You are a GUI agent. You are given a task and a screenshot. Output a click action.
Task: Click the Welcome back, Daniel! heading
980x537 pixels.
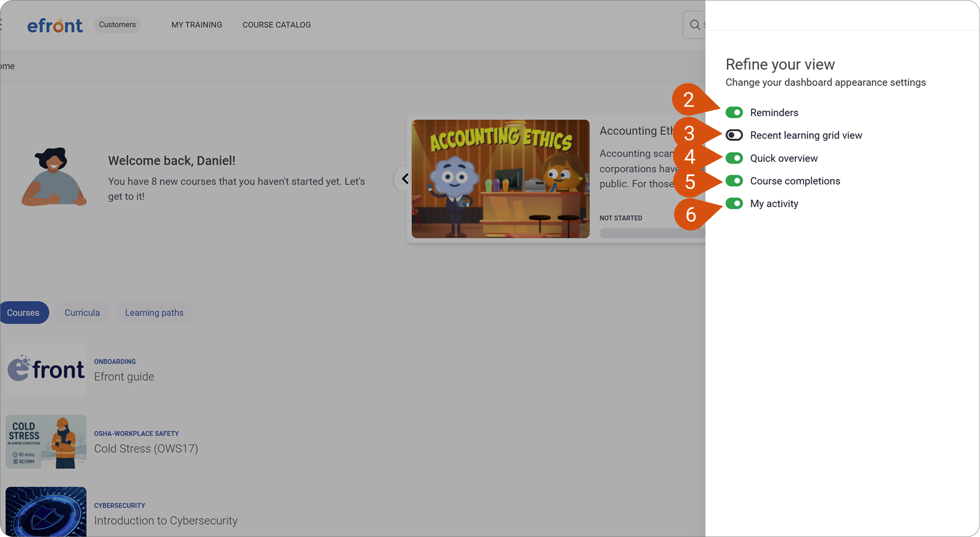click(x=172, y=160)
